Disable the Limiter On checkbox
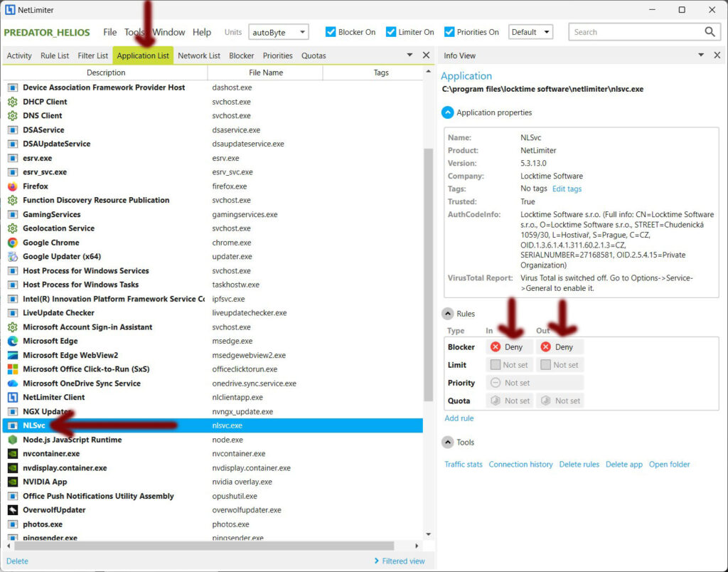728x572 pixels. (x=391, y=32)
